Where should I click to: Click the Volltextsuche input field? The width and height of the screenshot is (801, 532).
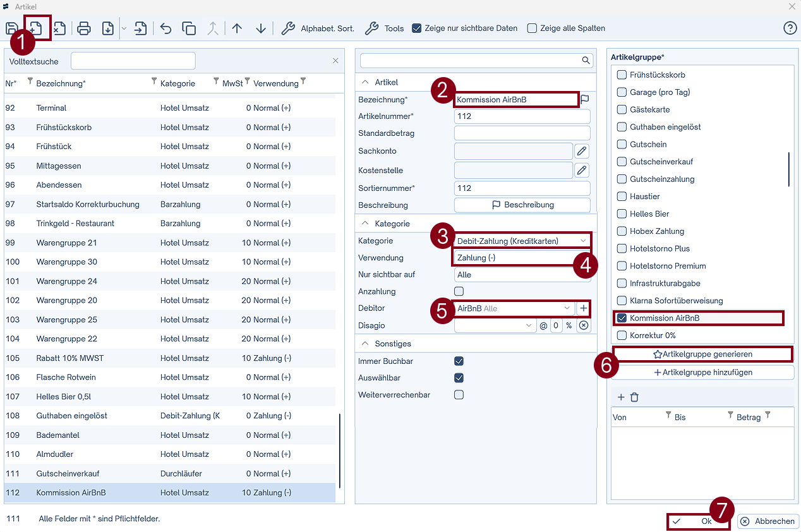point(133,61)
